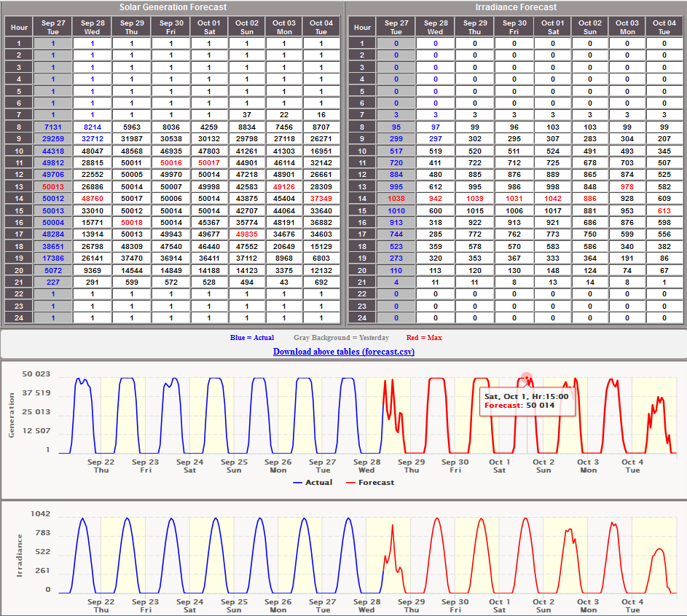Click the Irradiance Forecast title bar
Screen dimensions: 687x616
(x=516, y=7)
